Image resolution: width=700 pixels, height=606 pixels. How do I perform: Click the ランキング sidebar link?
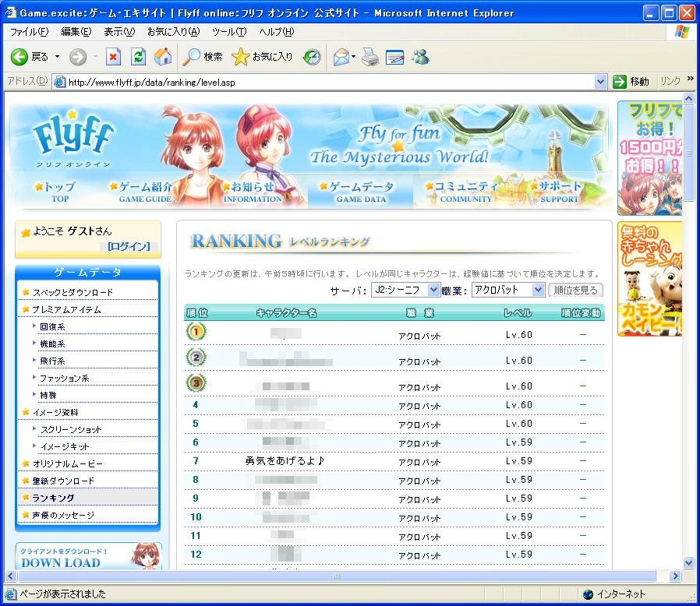(x=53, y=498)
